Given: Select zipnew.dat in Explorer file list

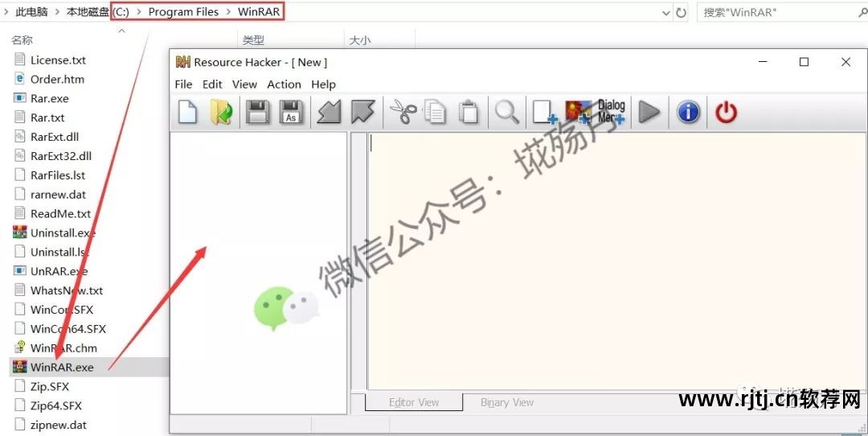Looking at the screenshot, I should 59,425.
